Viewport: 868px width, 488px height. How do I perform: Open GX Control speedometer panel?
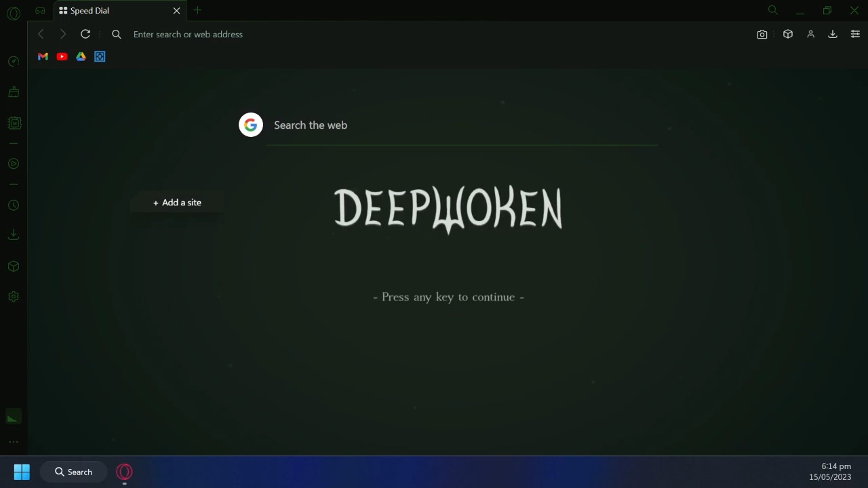(x=14, y=62)
